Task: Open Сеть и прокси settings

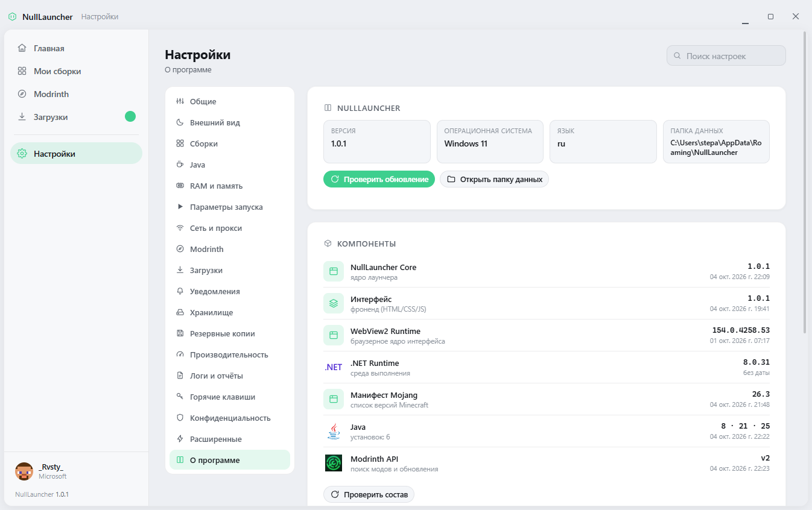Action: coord(230,228)
